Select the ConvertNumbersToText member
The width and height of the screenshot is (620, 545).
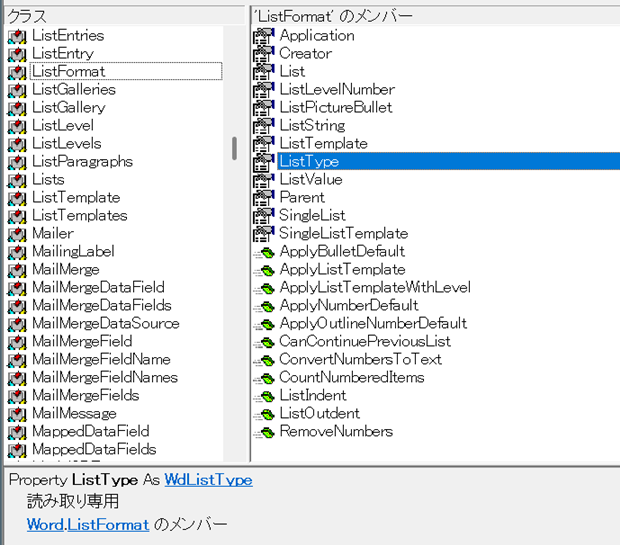click(360, 360)
